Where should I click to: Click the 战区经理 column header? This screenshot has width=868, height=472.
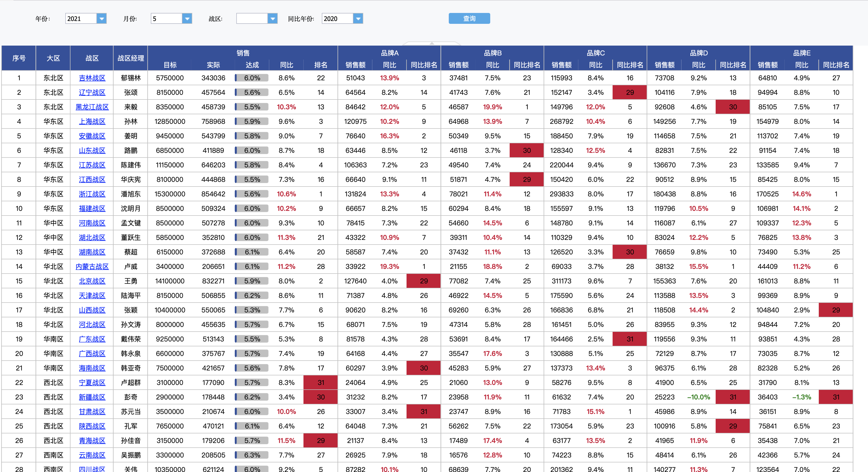[130, 58]
